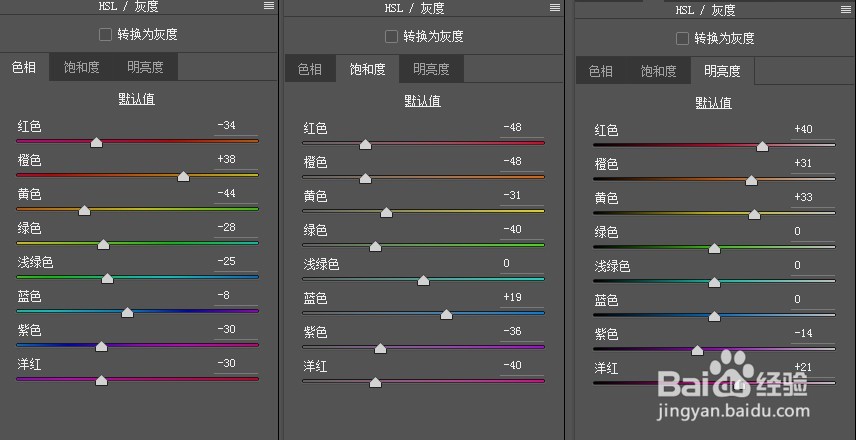Click the 橙色 hue slider handle
Screen dimensions: 856x440
point(183,176)
